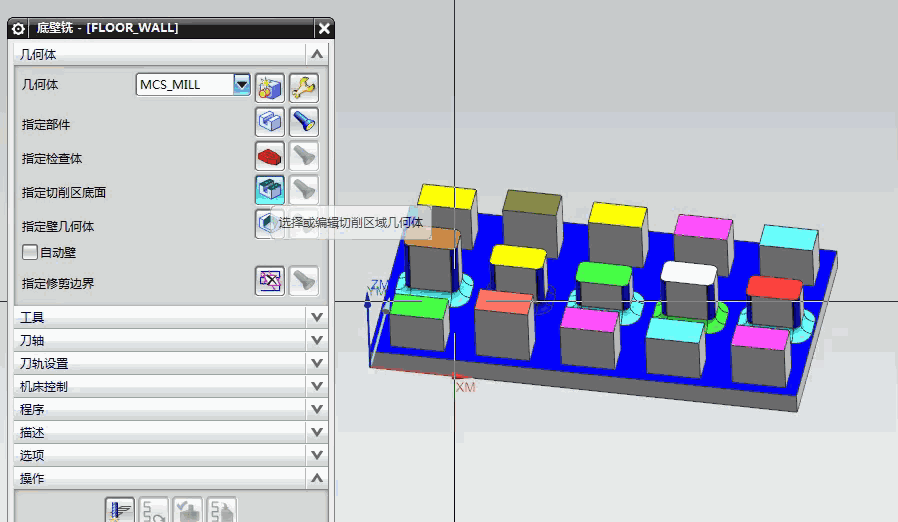Expand the 程序 section

pos(317,409)
